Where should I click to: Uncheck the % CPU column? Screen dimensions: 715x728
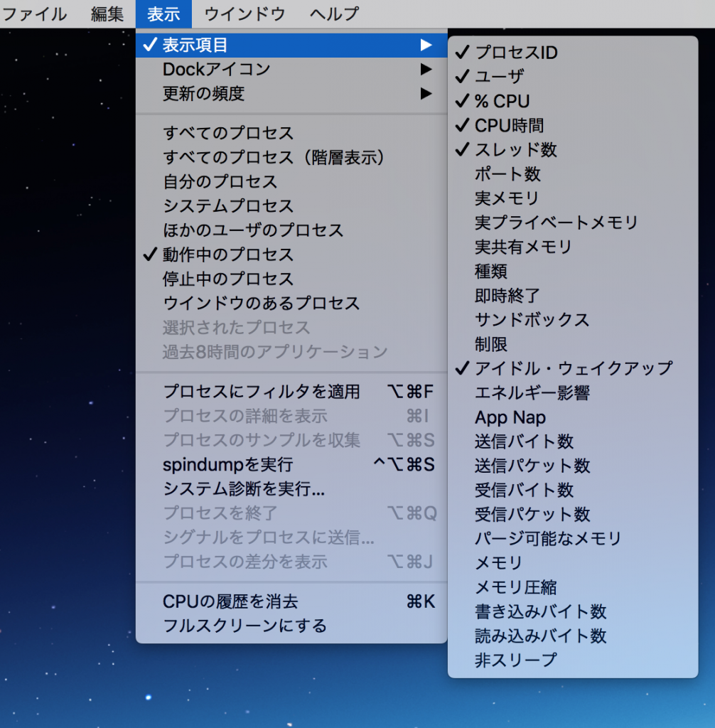coord(573,101)
